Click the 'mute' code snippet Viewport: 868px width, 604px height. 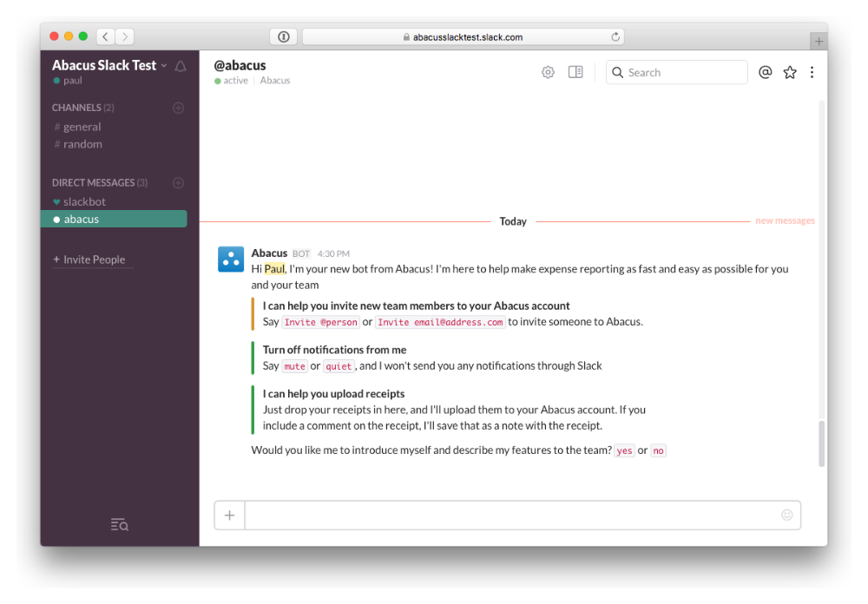click(294, 366)
